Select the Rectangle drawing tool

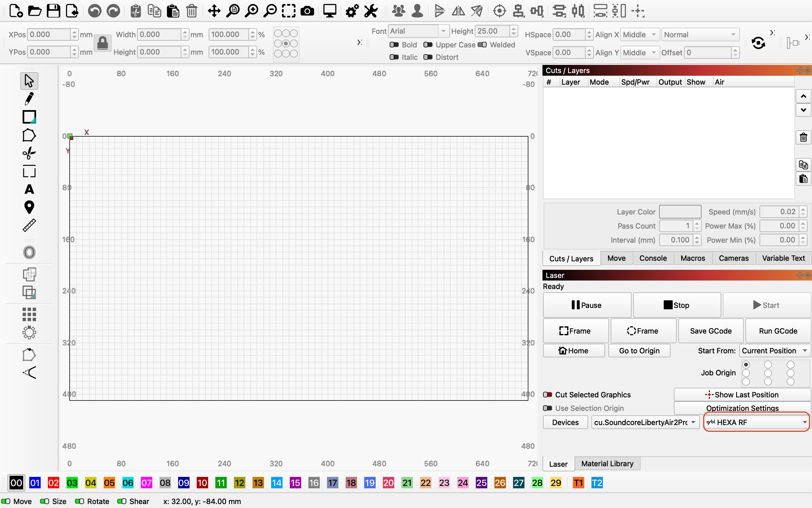[x=29, y=117]
